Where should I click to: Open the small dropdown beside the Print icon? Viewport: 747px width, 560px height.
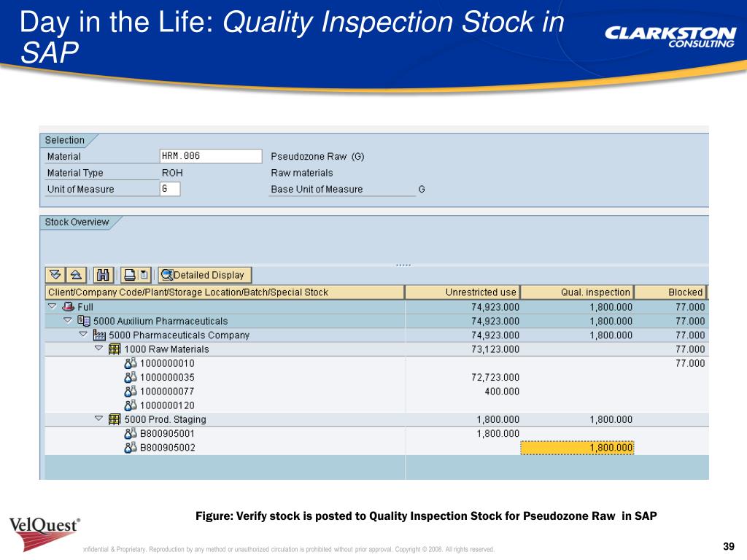(x=144, y=275)
